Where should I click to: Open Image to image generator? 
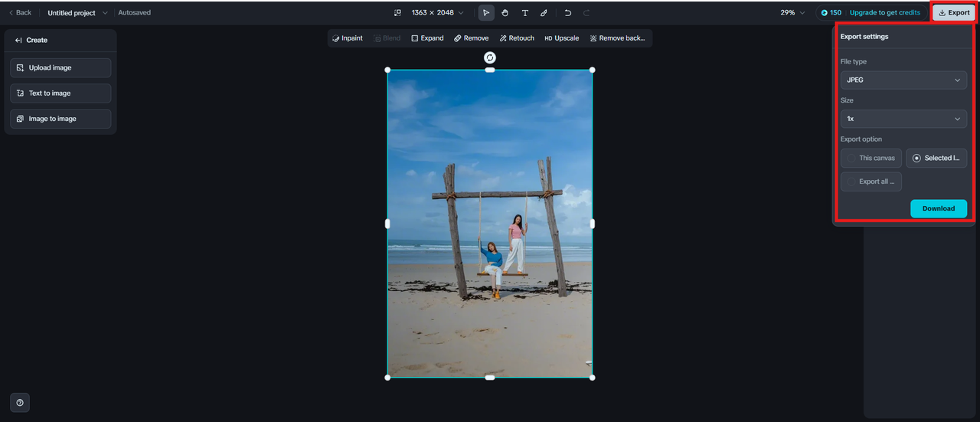60,119
